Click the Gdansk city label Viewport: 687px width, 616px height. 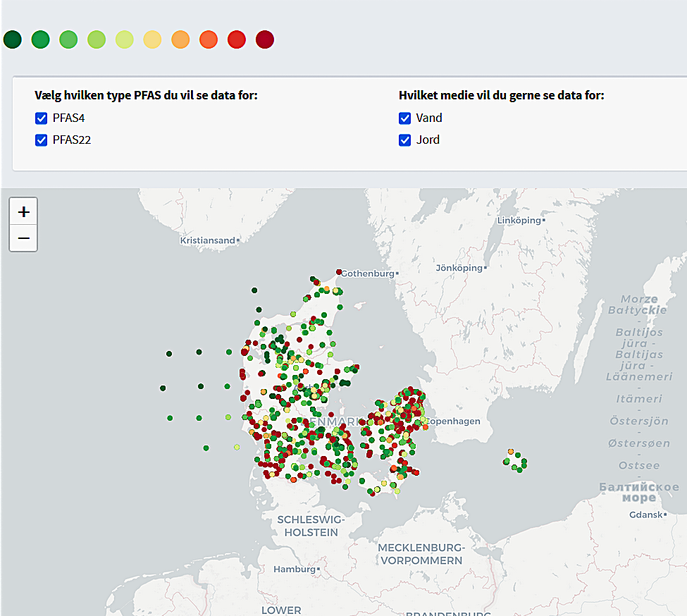[645, 515]
